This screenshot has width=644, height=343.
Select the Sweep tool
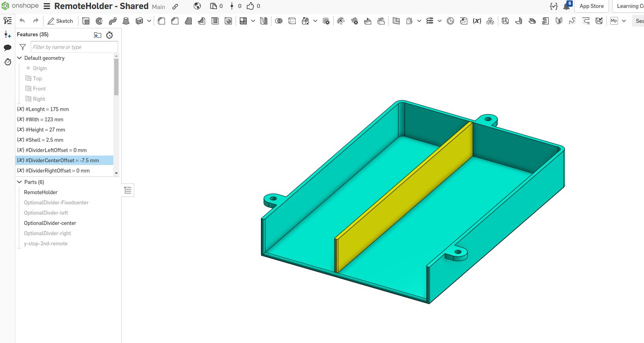113,21
